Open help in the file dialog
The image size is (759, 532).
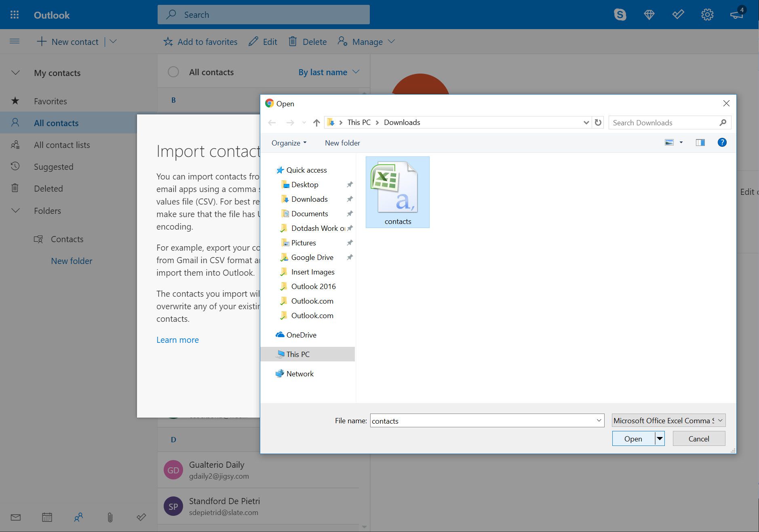(722, 143)
